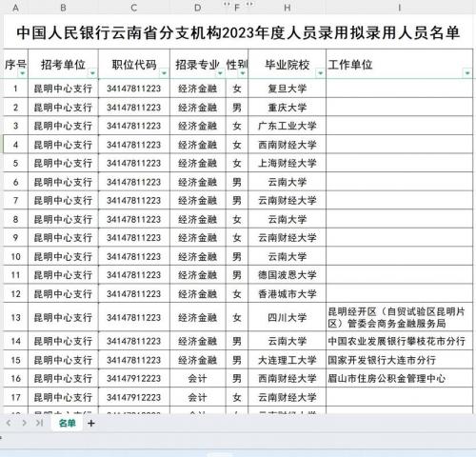Select column C header

[134, 8]
